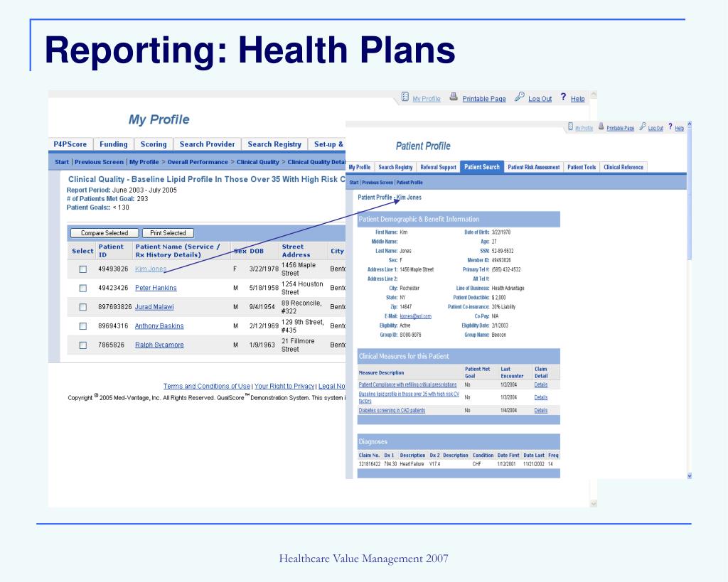Open the Jurad Malawi patient link
The height and width of the screenshot is (582, 728).
pyautogui.click(x=154, y=307)
